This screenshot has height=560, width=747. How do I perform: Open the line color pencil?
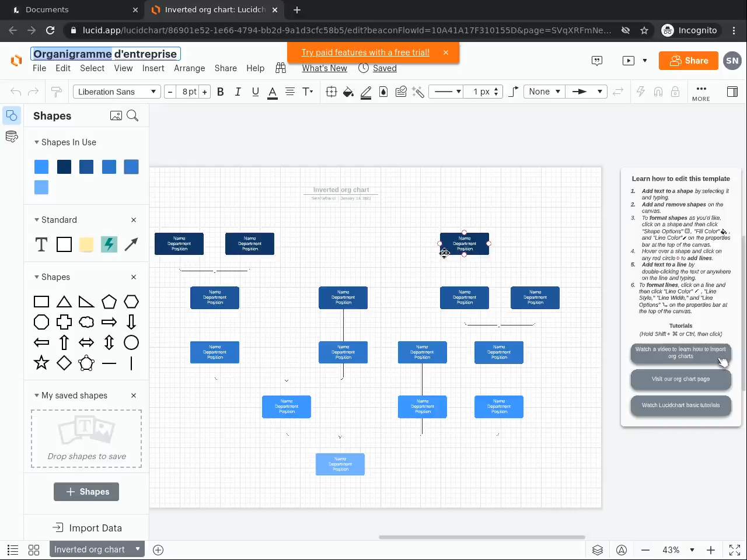coord(366,92)
